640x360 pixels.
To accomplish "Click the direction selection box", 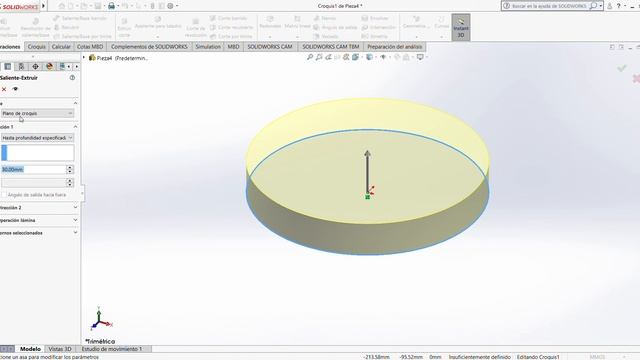I will 38,153.
